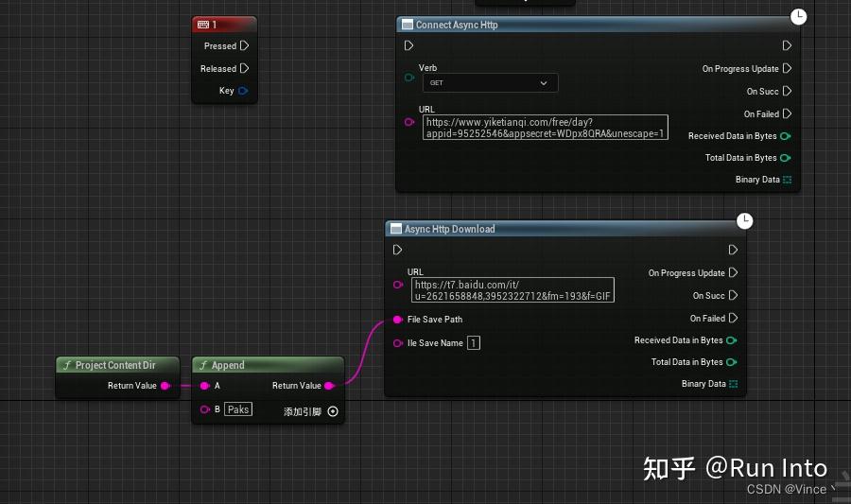The image size is (851, 504).
Task: Click On Progress Update pin in Async Http Download
Action: pyautogui.click(x=733, y=272)
